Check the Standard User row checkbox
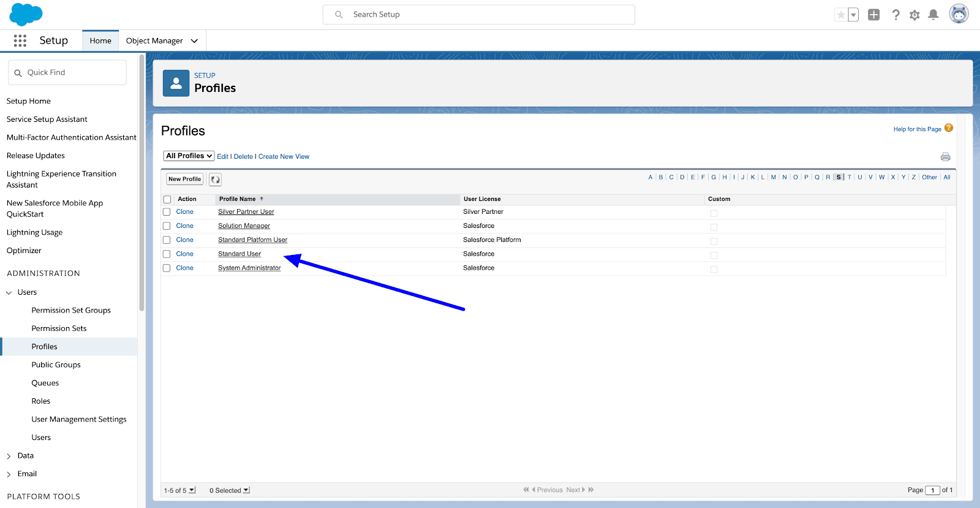Image resolution: width=980 pixels, height=508 pixels. [167, 254]
